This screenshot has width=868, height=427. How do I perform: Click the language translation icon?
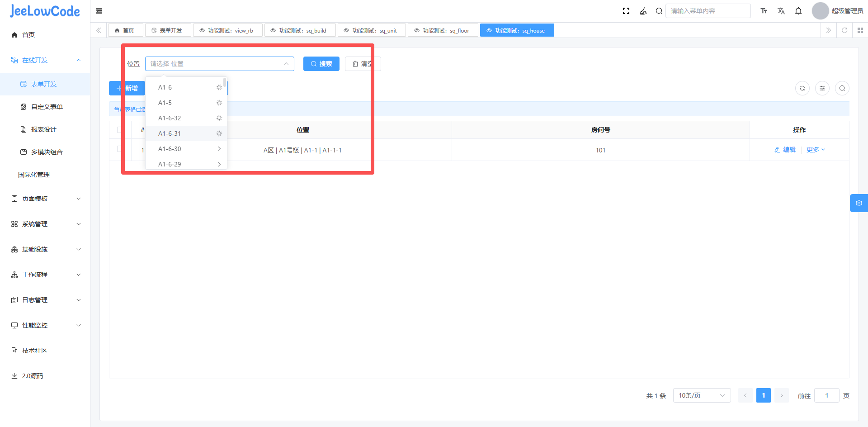point(781,11)
